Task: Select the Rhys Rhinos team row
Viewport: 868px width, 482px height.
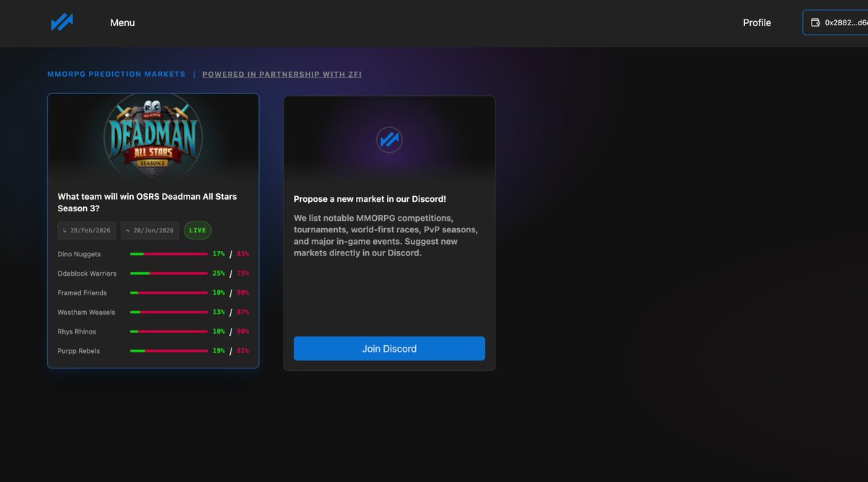Action: [153, 331]
